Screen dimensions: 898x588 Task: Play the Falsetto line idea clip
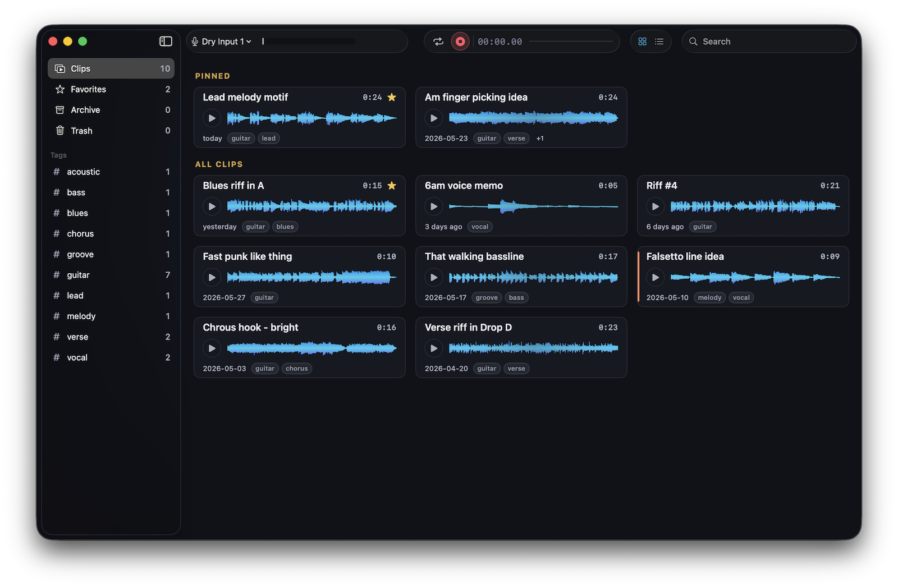coord(655,277)
